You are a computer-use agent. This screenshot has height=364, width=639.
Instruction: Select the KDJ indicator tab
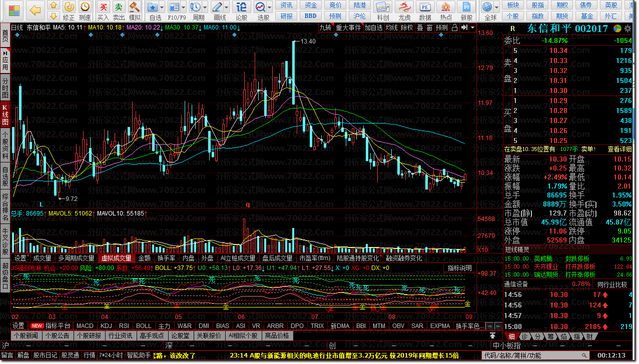106,326
